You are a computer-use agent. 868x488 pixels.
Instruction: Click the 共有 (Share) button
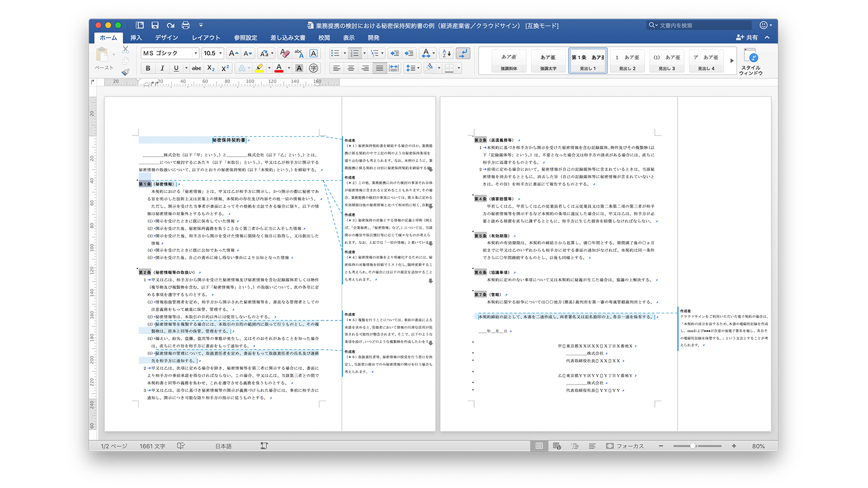pos(747,37)
